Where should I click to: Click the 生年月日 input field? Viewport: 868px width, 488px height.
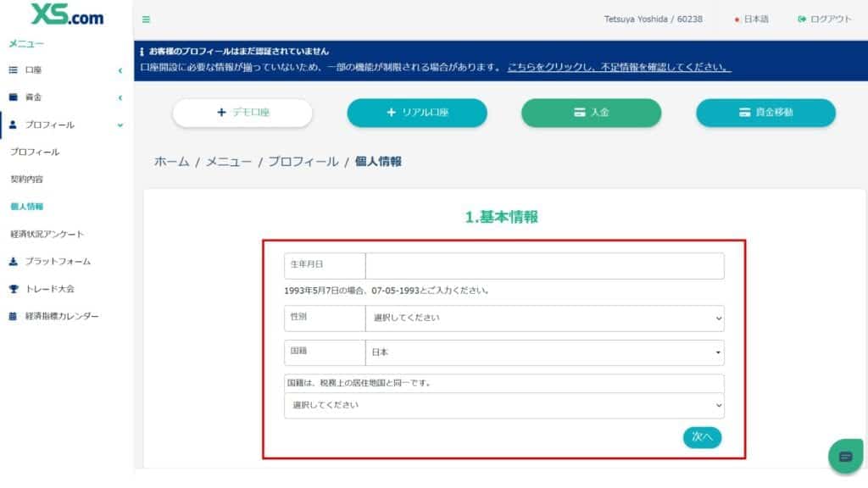point(545,266)
